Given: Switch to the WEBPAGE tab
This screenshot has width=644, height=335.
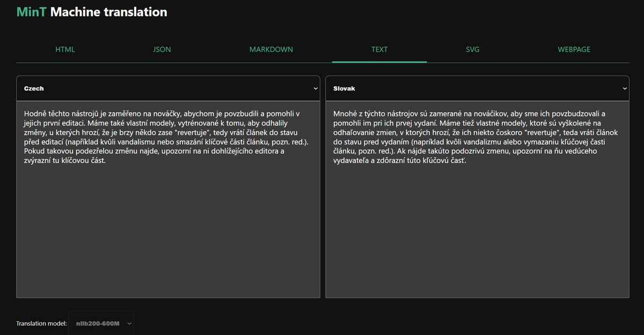Looking at the screenshot, I should pos(574,49).
